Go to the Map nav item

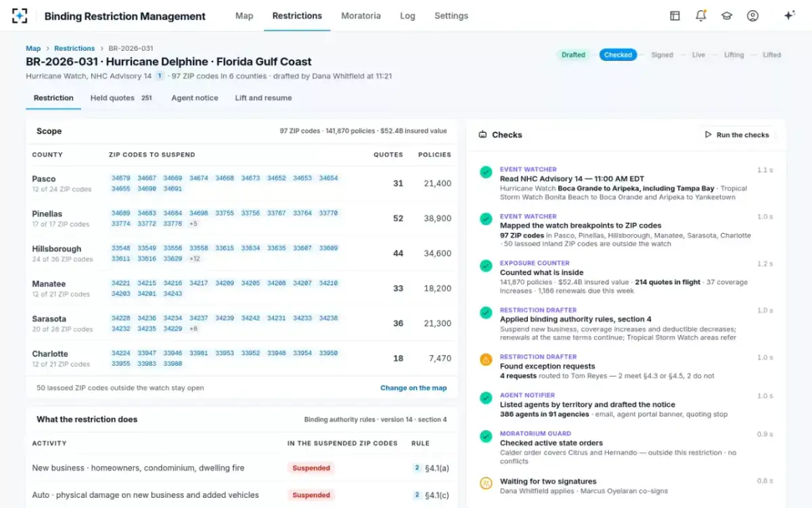pyautogui.click(x=244, y=16)
